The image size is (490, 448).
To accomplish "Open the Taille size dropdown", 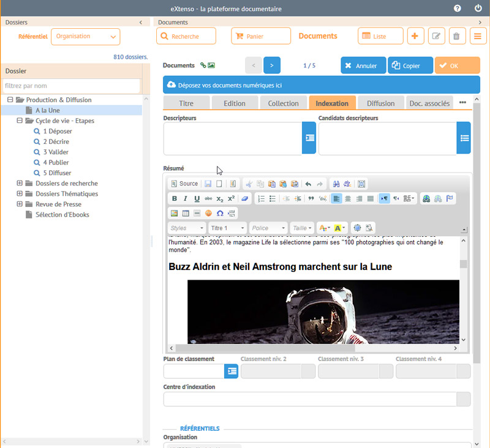I will (x=302, y=228).
